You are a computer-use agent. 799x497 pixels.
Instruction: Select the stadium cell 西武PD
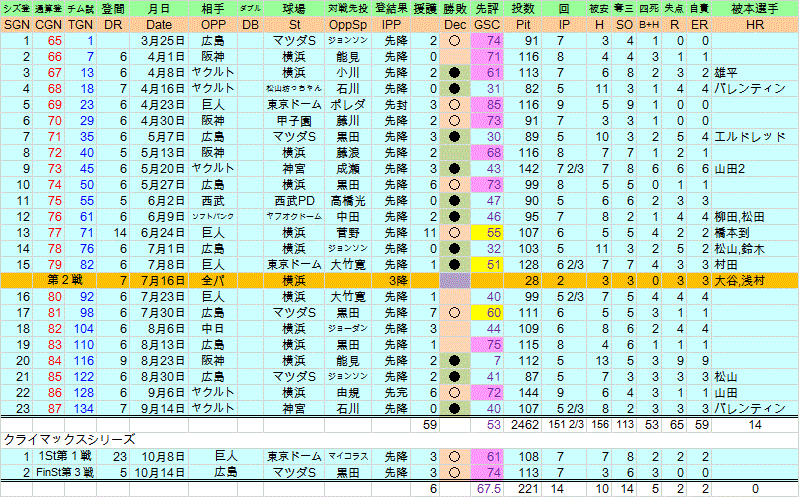click(294, 201)
